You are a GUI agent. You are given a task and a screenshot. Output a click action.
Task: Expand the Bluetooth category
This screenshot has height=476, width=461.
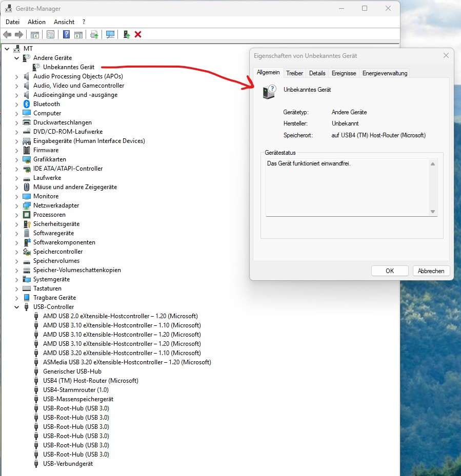tap(17, 105)
